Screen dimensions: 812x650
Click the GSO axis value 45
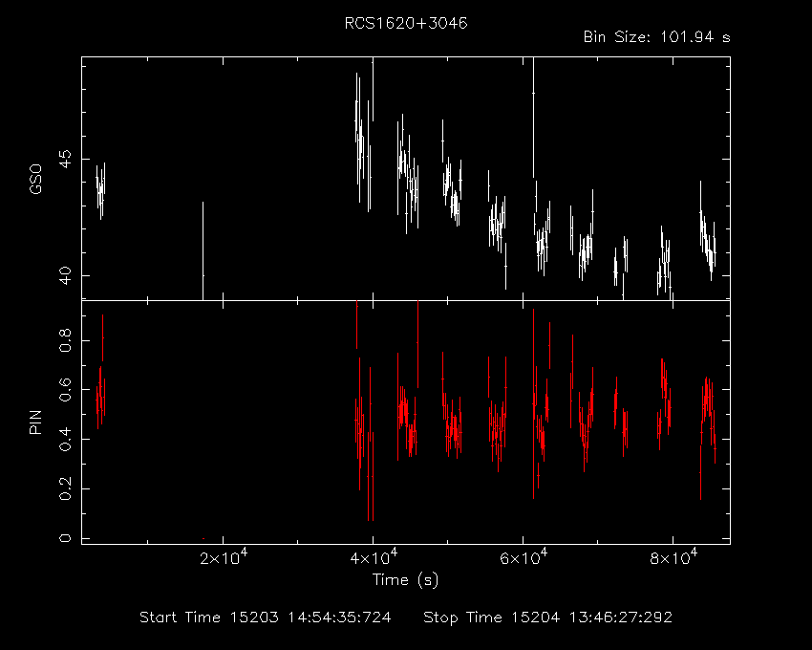[x=65, y=159]
